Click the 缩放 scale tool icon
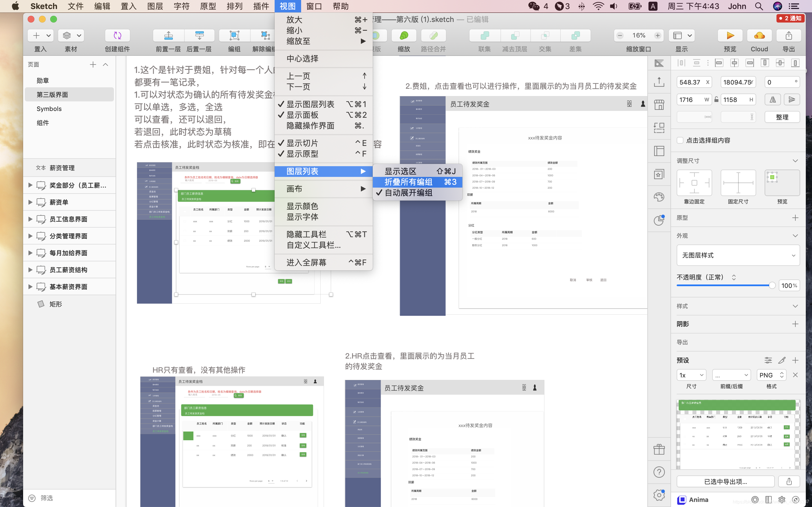 point(404,35)
